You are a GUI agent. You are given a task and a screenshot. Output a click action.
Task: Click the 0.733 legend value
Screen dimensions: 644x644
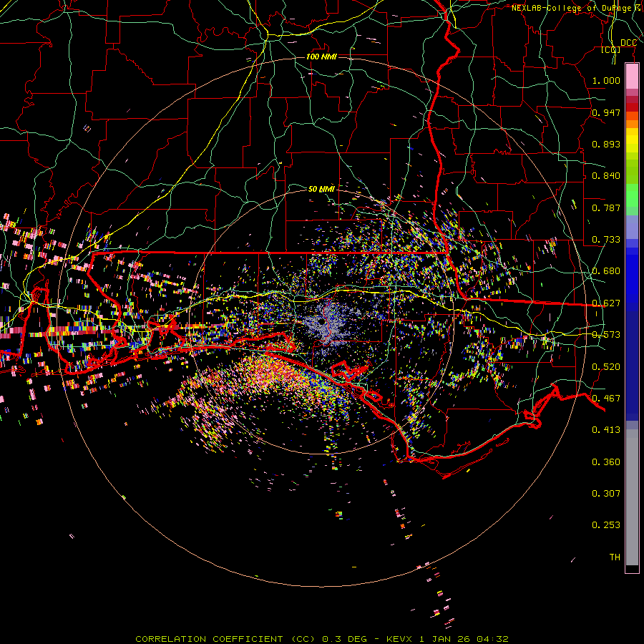[606, 240]
